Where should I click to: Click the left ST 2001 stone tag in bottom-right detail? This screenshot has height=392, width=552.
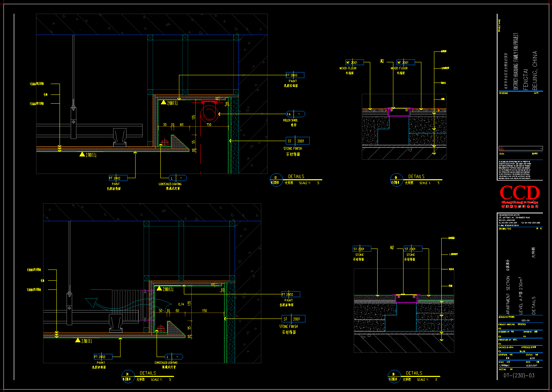point(361,249)
